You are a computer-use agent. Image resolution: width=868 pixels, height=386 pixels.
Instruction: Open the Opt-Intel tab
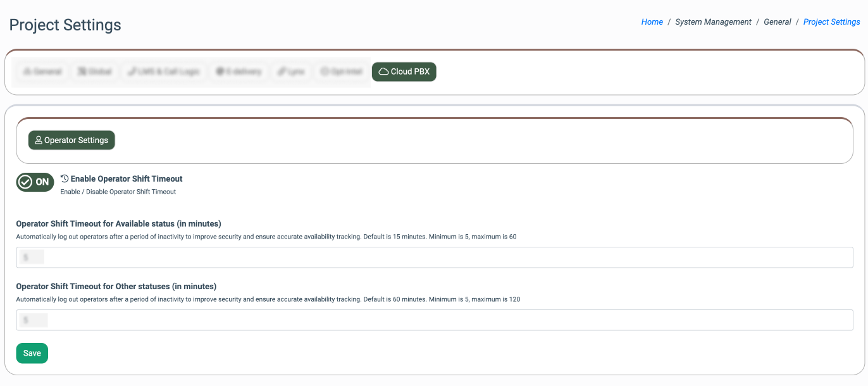click(341, 72)
